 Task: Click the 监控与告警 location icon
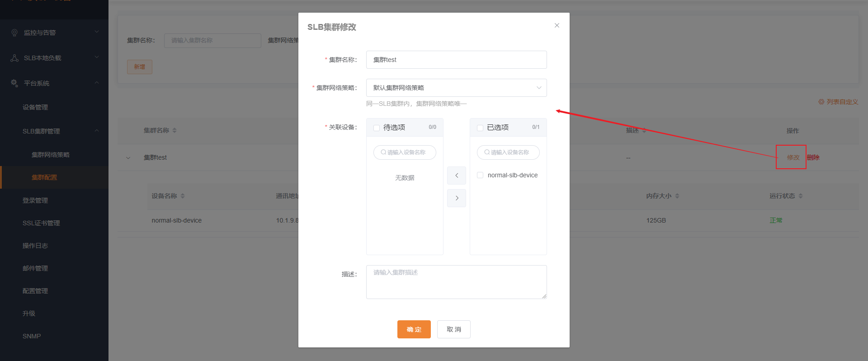click(x=14, y=33)
